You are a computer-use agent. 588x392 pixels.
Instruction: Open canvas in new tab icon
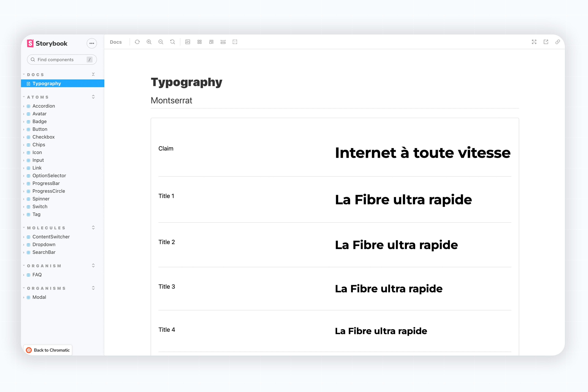click(x=546, y=42)
